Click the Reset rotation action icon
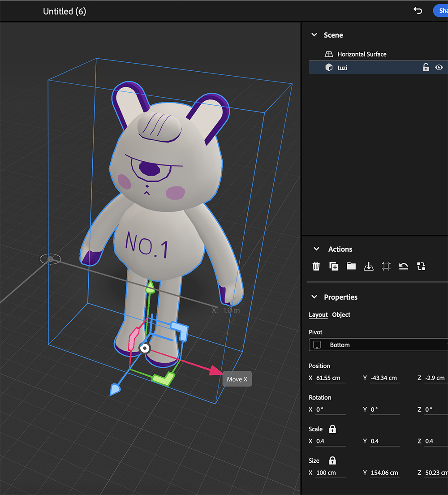The height and width of the screenshot is (495, 448). (403, 266)
